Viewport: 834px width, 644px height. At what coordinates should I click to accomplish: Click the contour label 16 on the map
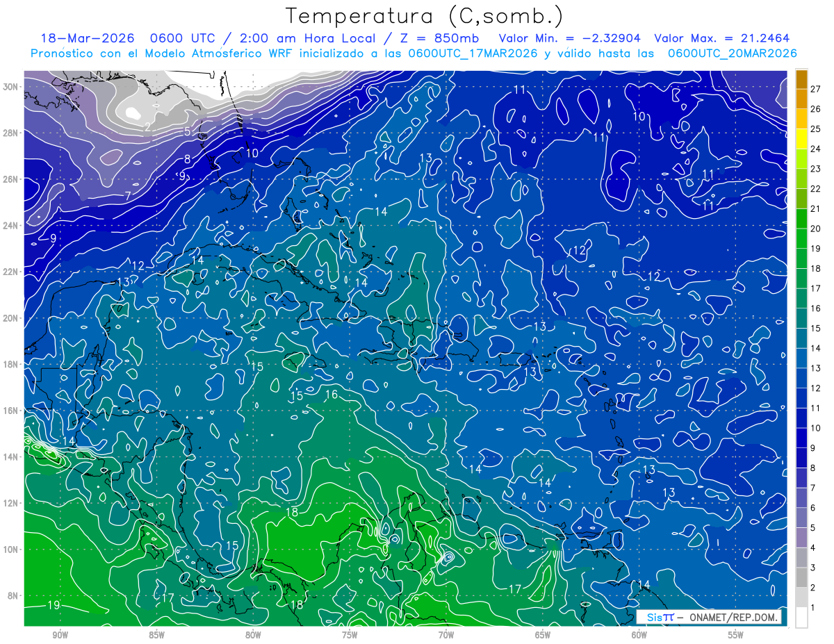click(332, 395)
